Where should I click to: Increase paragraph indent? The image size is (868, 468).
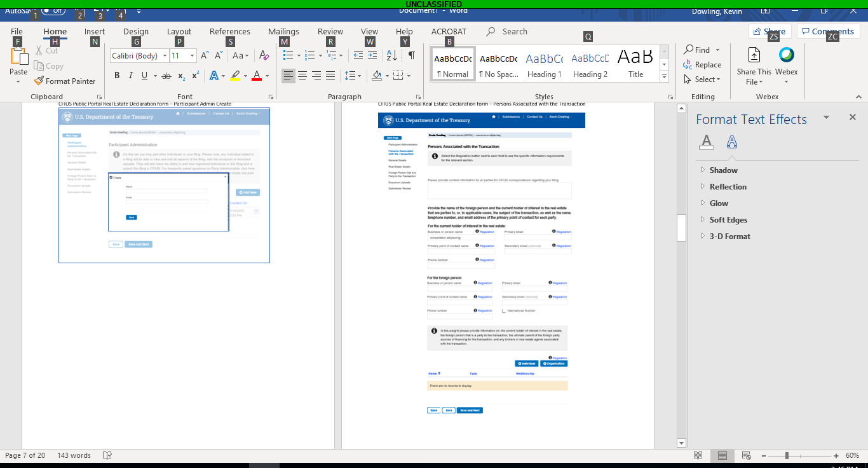(x=372, y=56)
